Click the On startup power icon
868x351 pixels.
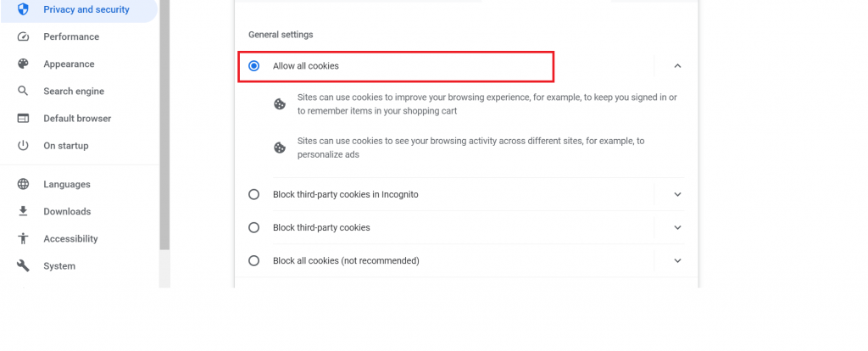(x=24, y=145)
